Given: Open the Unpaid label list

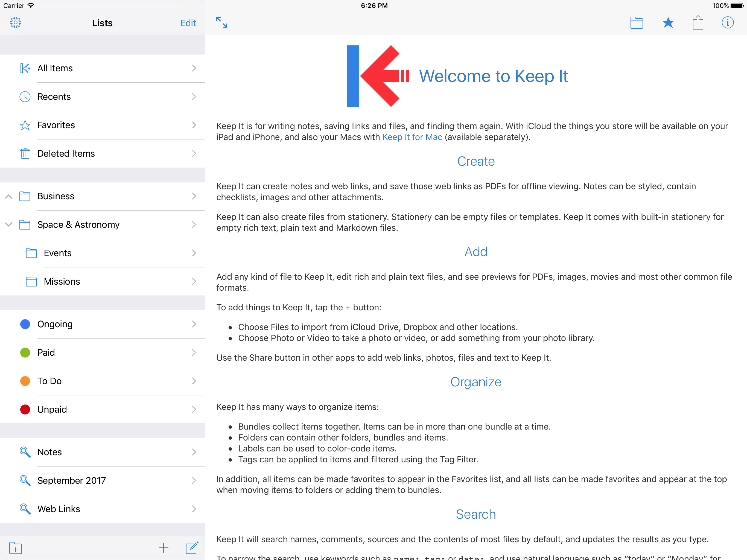Looking at the screenshot, I should click(102, 409).
